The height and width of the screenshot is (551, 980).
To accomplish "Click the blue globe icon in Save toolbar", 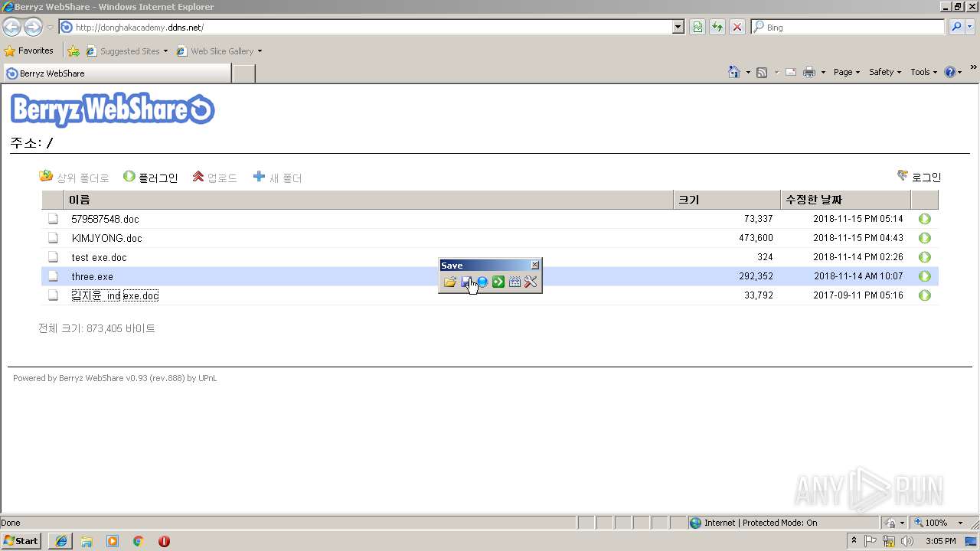I will [482, 282].
